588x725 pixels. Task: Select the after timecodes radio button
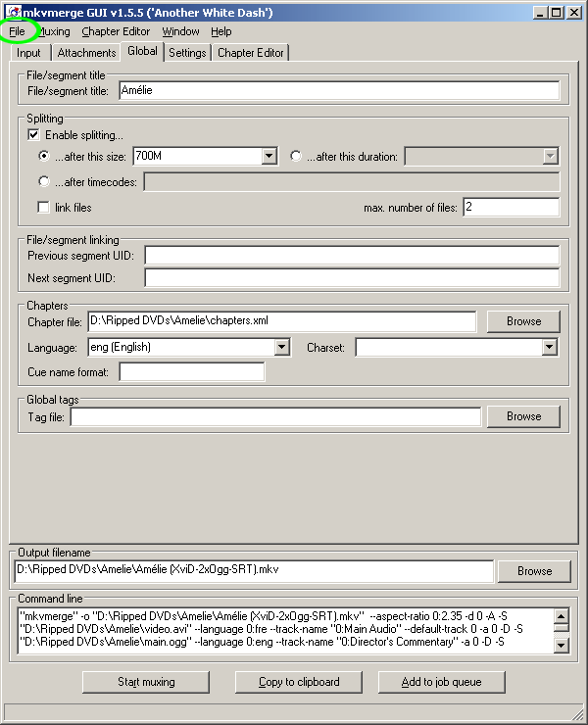pos(43,181)
